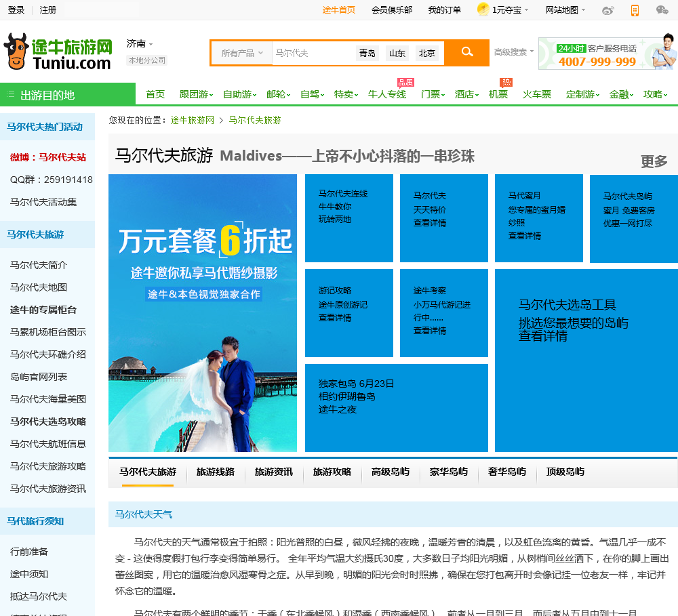Expand the 自助游 navigation menu
The height and width of the screenshot is (616, 678).
(239, 94)
